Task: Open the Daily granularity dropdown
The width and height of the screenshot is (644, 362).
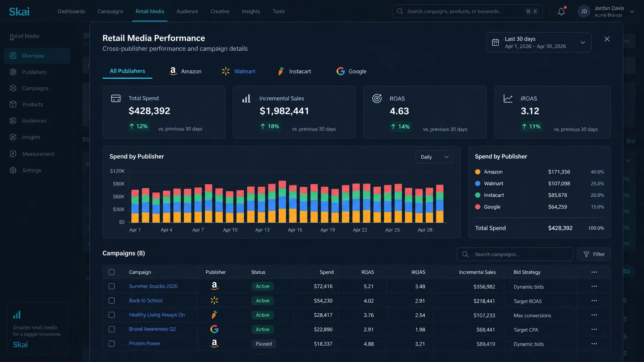Action: point(434,157)
